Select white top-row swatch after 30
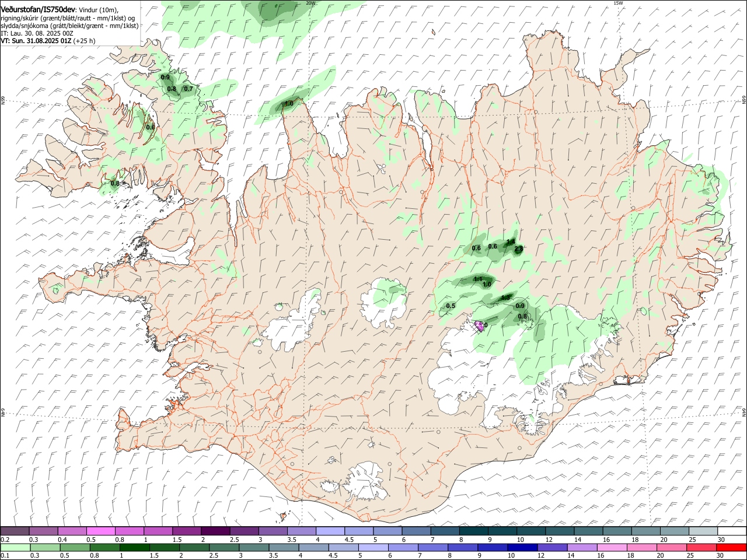 coord(732,531)
